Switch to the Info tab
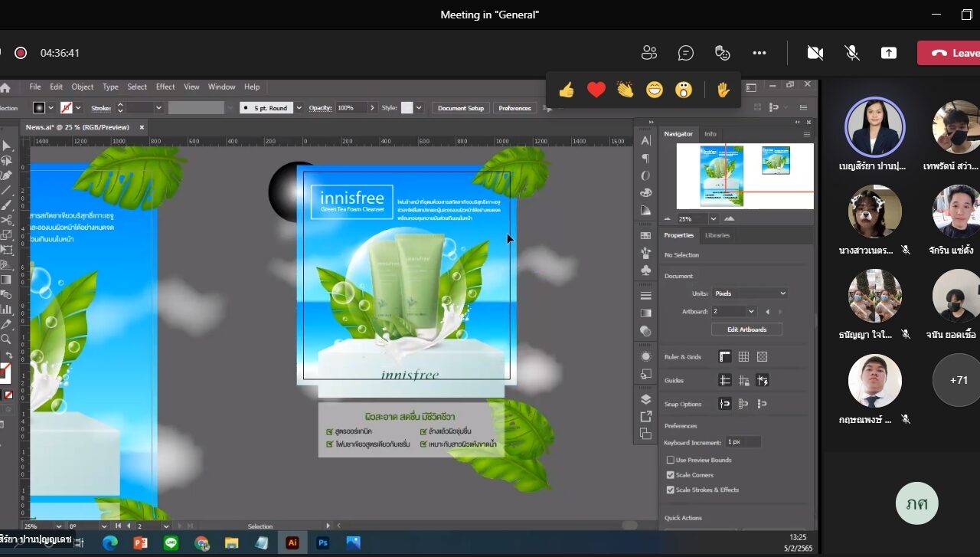The height and width of the screenshot is (557, 980). tap(710, 133)
